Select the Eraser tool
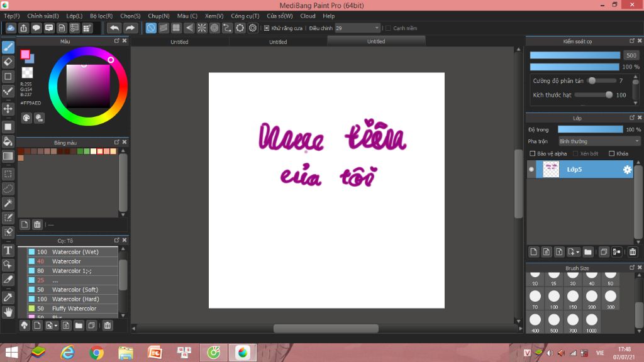 (x=8, y=62)
